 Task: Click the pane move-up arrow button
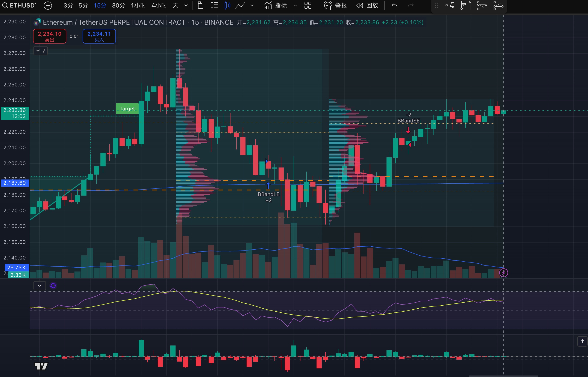click(582, 341)
